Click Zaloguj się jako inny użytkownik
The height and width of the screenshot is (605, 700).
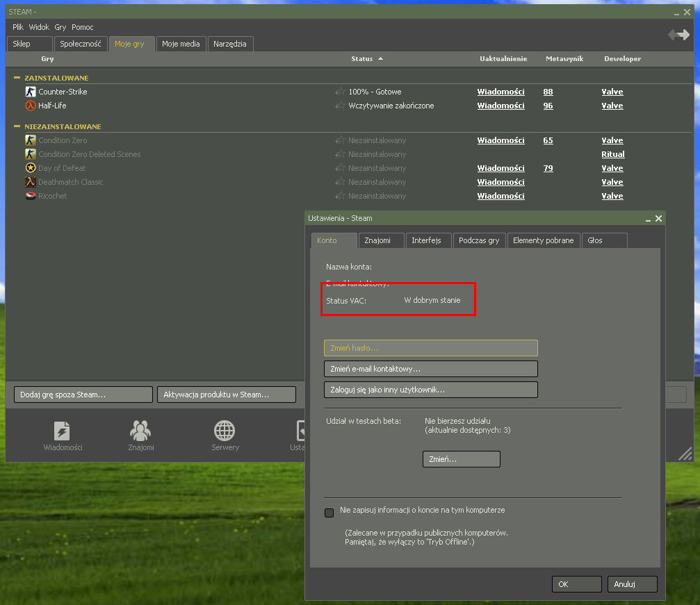[x=431, y=390]
